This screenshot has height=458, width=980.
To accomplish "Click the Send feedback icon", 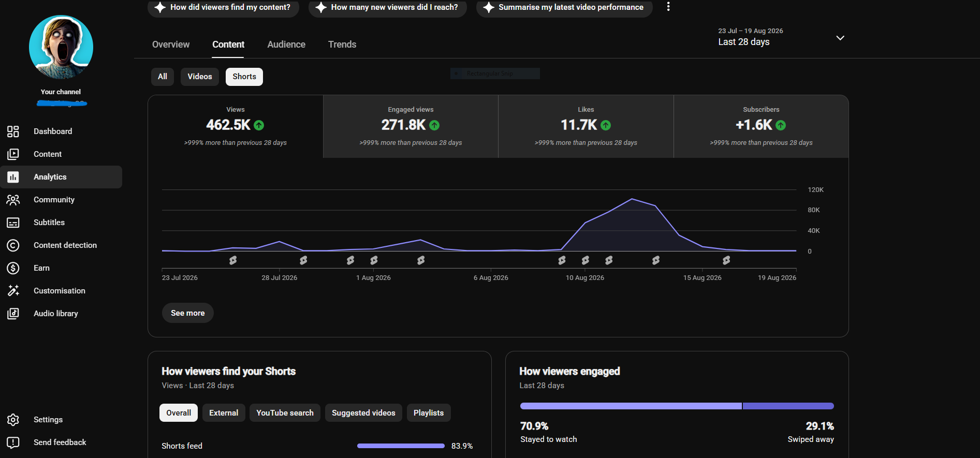I will 13,442.
